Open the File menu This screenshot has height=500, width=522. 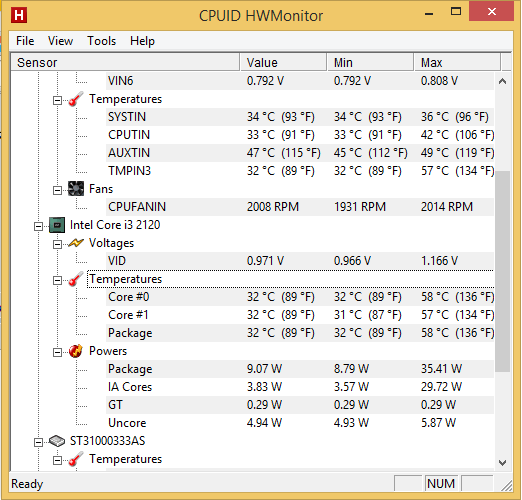coord(25,41)
